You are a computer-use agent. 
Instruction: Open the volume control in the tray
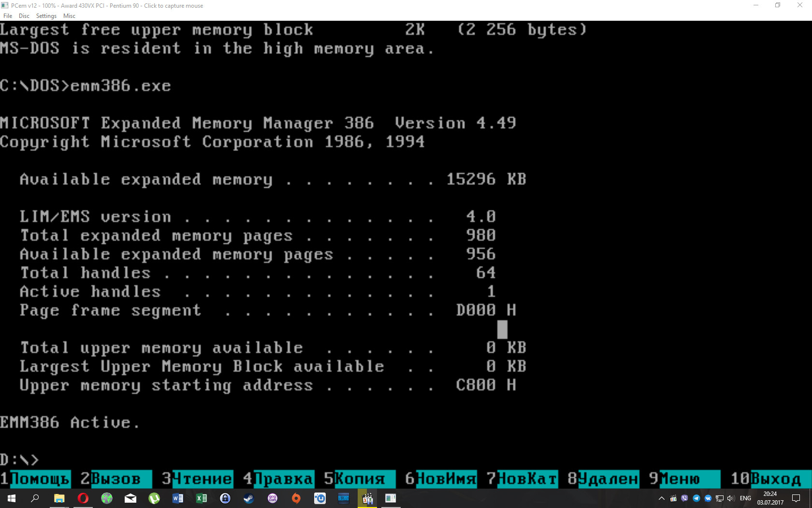(x=730, y=498)
